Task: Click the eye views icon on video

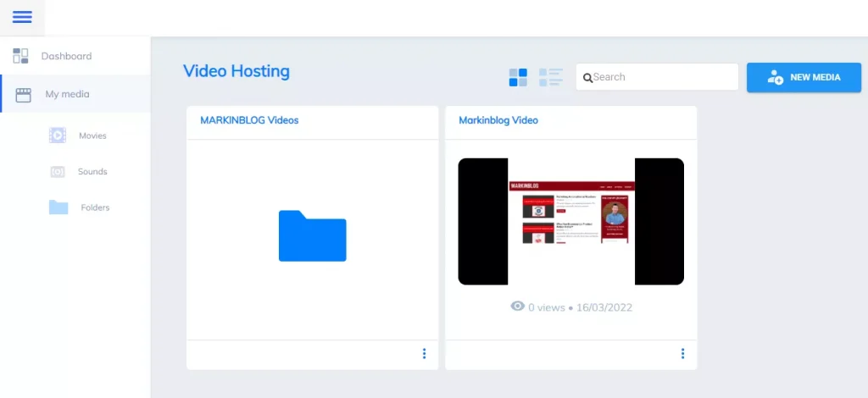Action: (x=517, y=307)
